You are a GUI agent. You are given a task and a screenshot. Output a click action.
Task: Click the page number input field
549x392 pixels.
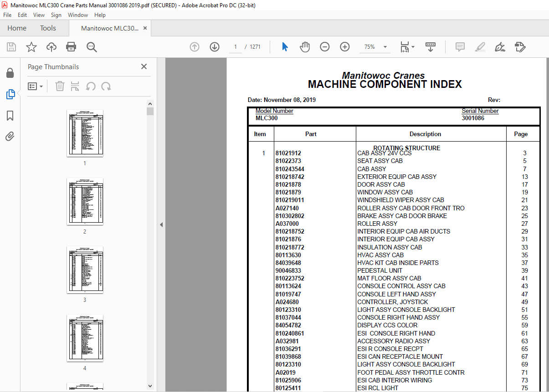235,47
